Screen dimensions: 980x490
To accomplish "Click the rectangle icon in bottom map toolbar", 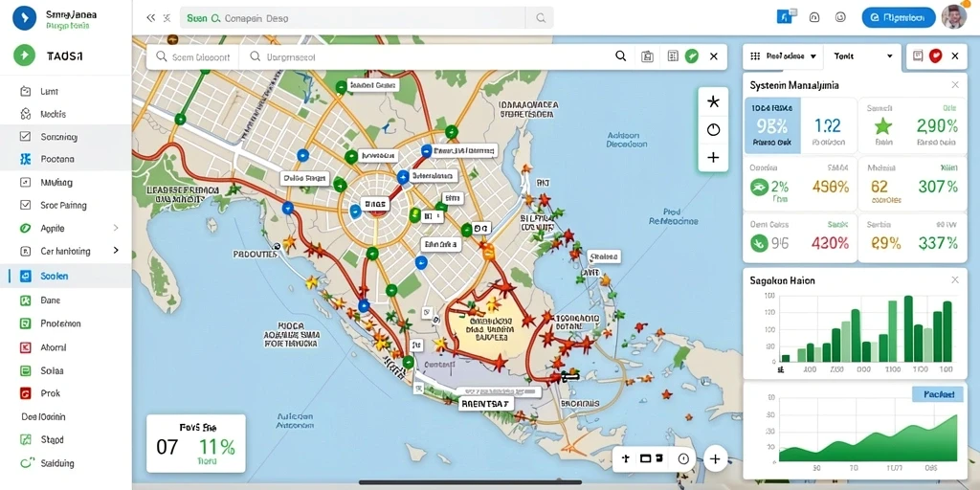I will (645, 458).
